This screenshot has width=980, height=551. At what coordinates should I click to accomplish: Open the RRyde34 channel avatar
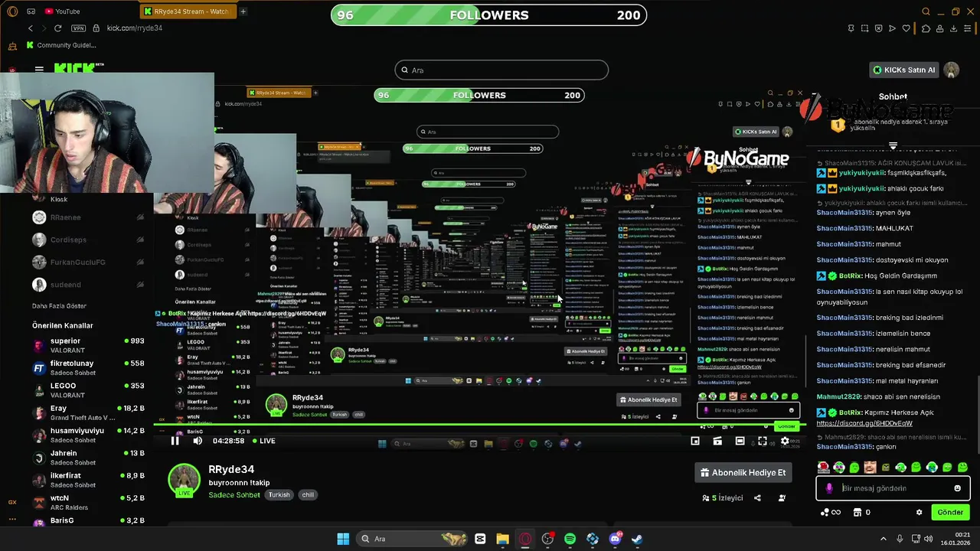pos(184,479)
